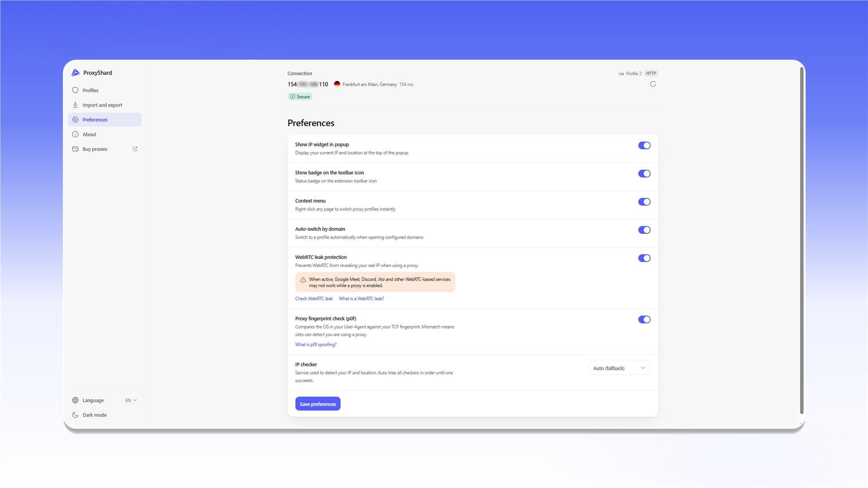
Task: Open the Profiles section
Action: click(104, 90)
